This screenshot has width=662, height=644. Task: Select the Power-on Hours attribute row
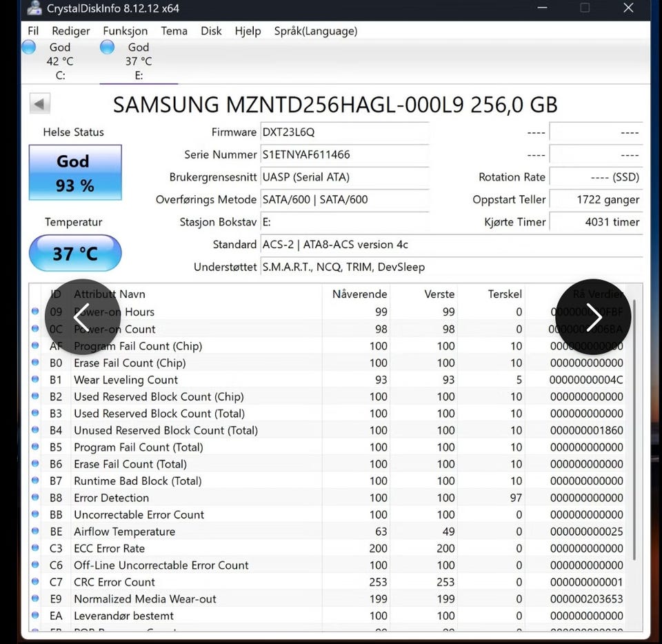point(327,312)
